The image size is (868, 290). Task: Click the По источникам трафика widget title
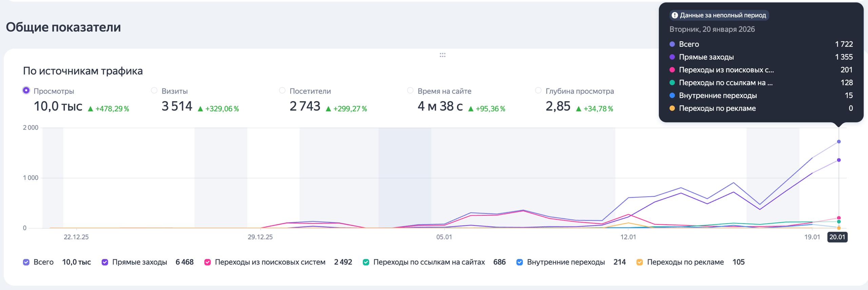tap(83, 71)
